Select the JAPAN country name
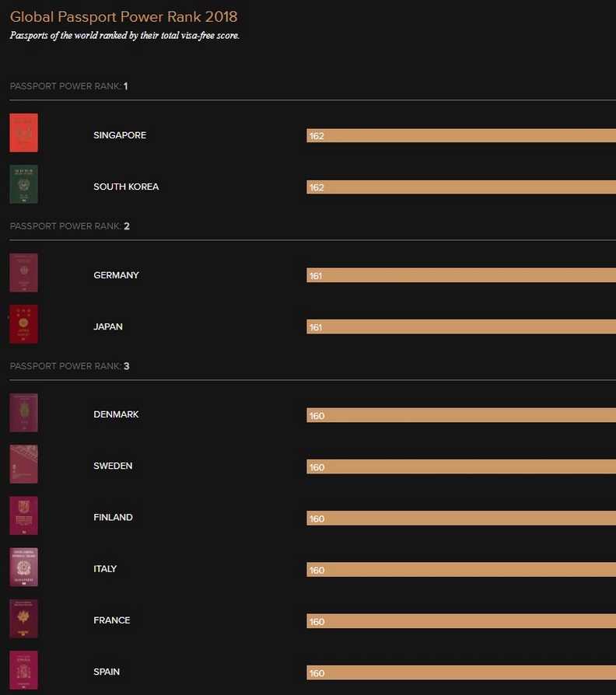Screen dimensions: 616x695 [x=108, y=327]
